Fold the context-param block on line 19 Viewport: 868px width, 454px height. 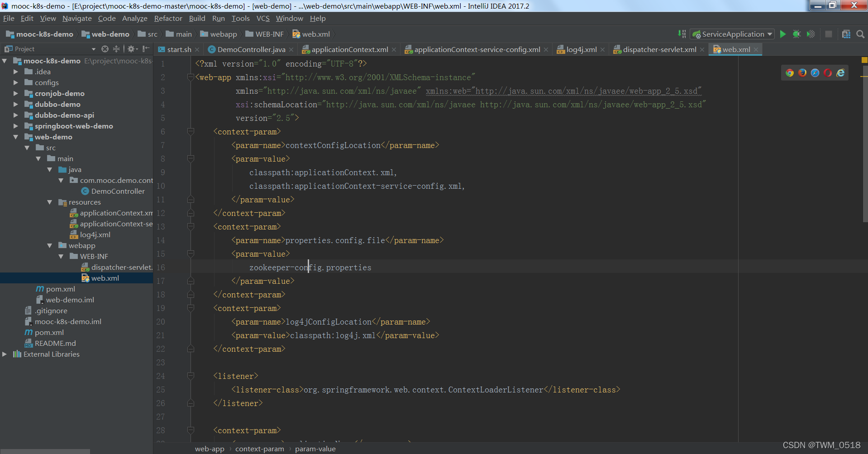click(x=191, y=308)
